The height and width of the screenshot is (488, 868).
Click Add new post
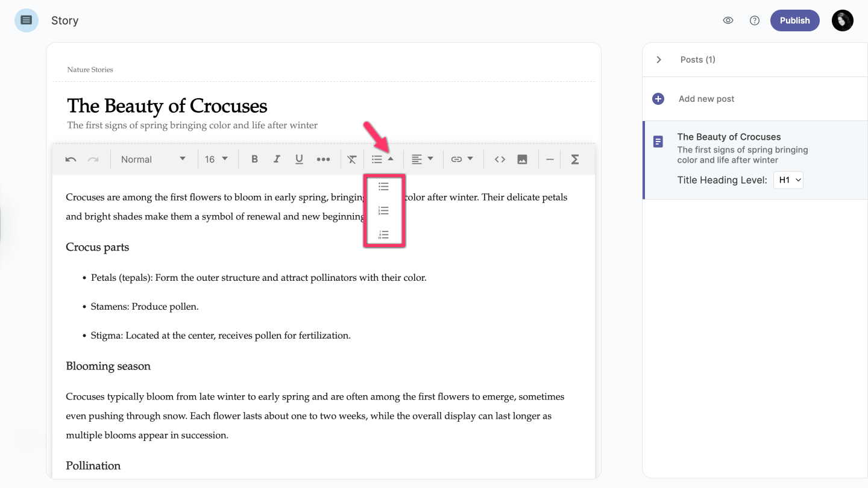coord(706,99)
